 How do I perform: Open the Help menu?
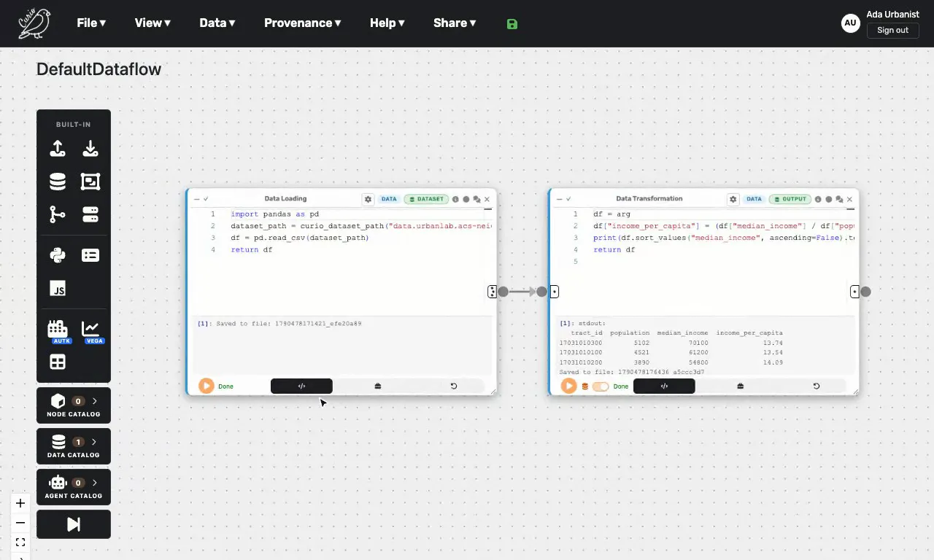[x=387, y=23]
